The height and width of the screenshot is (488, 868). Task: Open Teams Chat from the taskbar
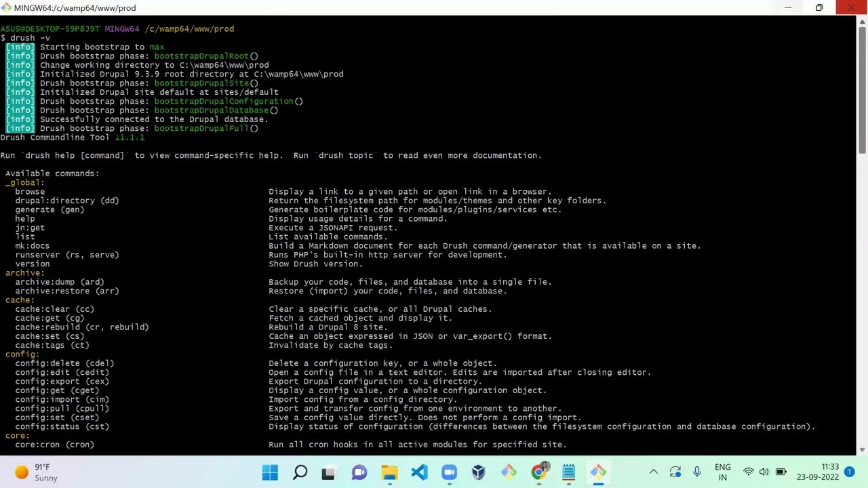click(x=359, y=472)
